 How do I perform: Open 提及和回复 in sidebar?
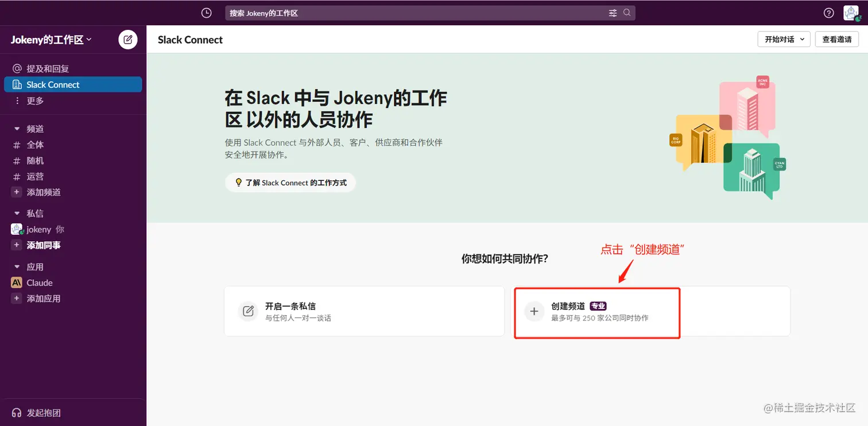pos(73,68)
